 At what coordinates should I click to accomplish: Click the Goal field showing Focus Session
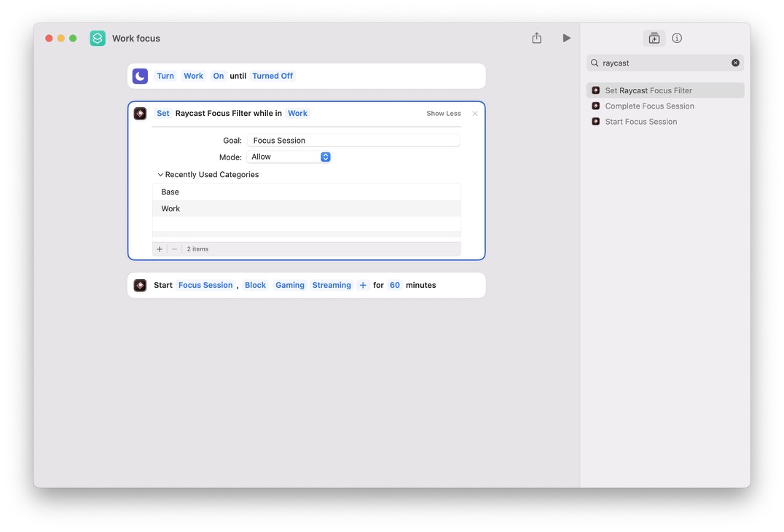click(x=353, y=140)
